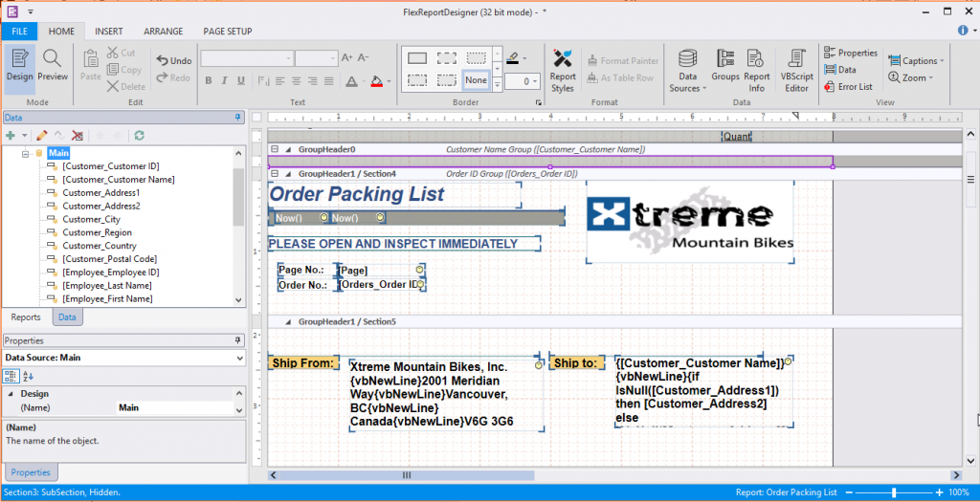Switch to the PAGE SETUP ribbon tab

click(x=228, y=32)
